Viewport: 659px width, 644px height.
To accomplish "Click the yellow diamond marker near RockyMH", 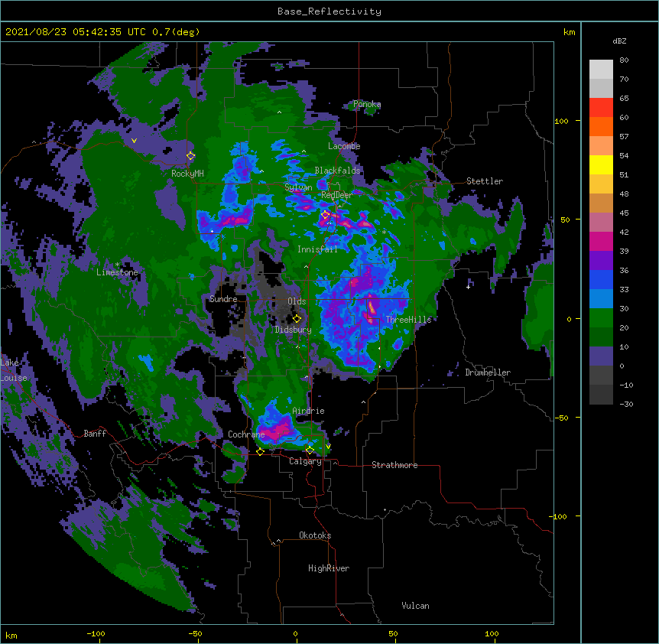I will (x=191, y=156).
